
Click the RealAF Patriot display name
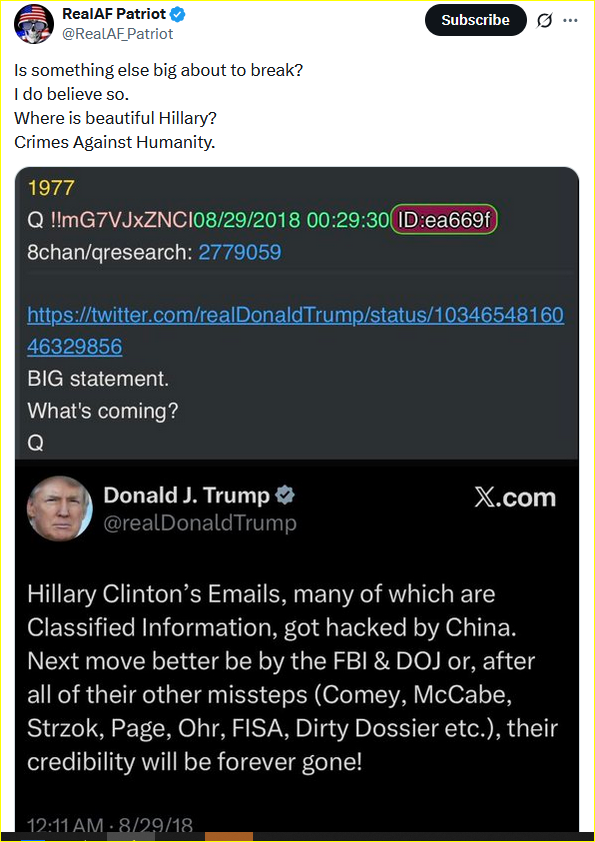[x=114, y=14]
